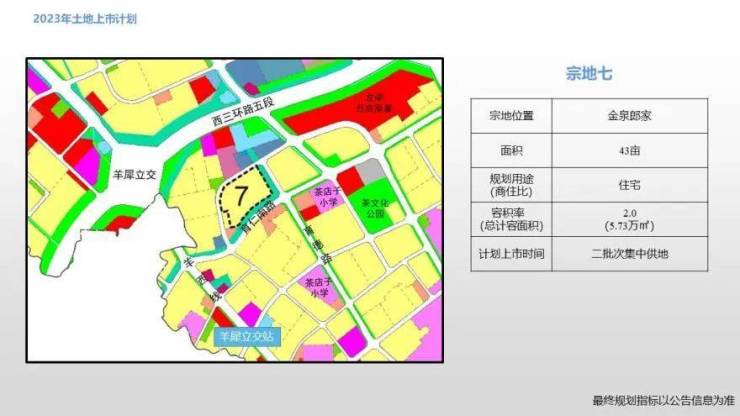Viewport: 740px width, 416px height.
Task: Select the '容积率 (总计容面积)' cell
Action: click(511, 220)
